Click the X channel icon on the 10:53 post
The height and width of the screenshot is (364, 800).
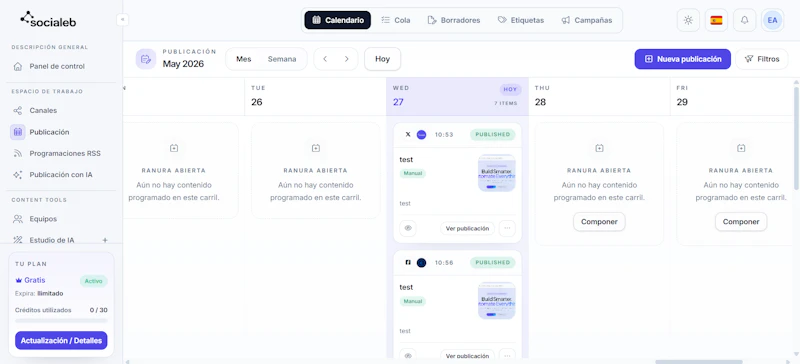point(408,135)
